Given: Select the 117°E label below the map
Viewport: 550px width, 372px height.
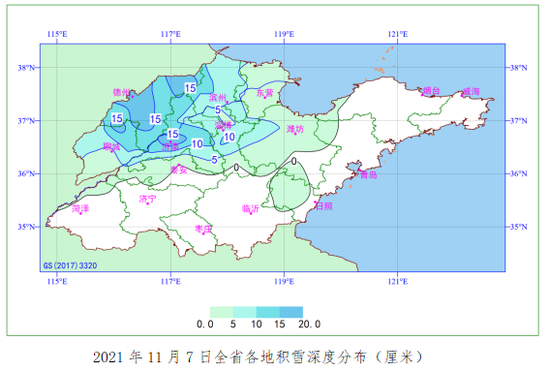Looking at the screenshot, I should pos(171,282).
